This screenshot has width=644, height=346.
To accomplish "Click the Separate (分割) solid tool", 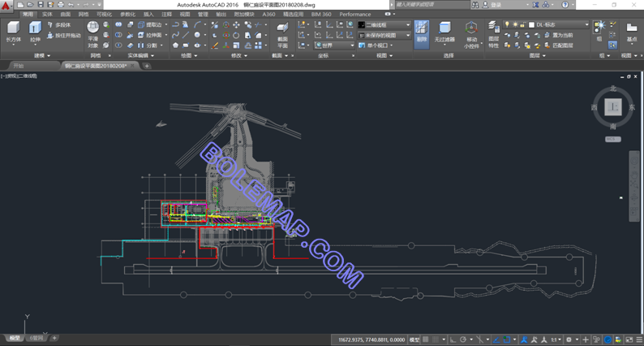I will (x=148, y=45).
